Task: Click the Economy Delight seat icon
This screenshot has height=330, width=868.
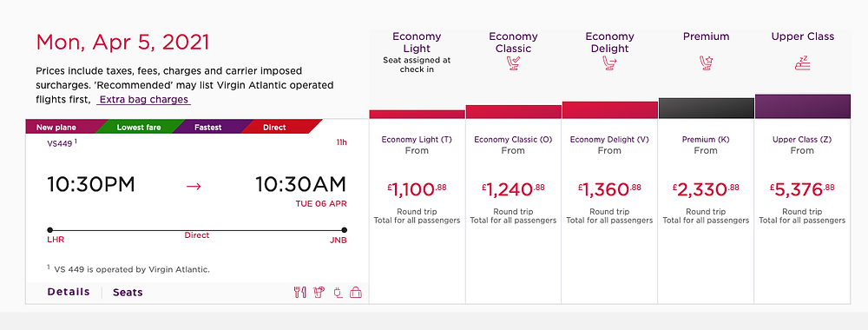Action: (609, 63)
